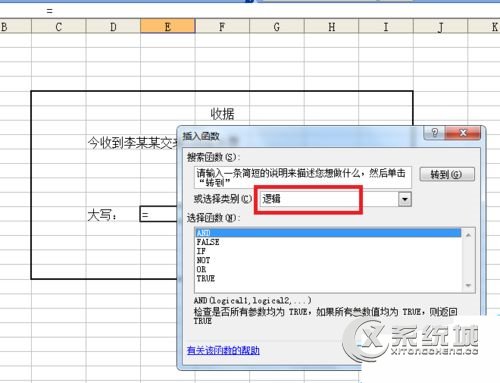Image resolution: width=500 pixels, height=383 pixels.
Task: Select column C header
Action: point(59,26)
